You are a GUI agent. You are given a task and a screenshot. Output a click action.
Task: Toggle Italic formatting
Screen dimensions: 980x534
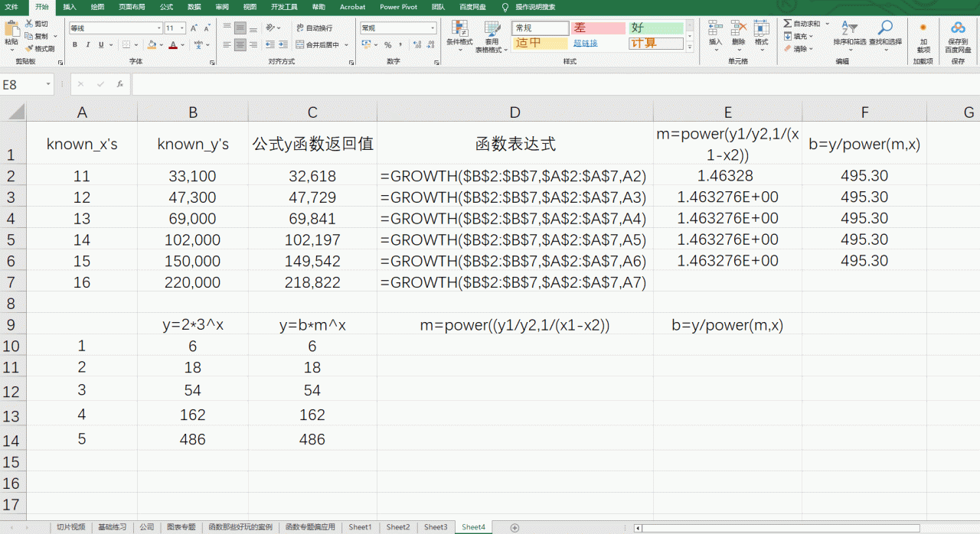(x=88, y=45)
